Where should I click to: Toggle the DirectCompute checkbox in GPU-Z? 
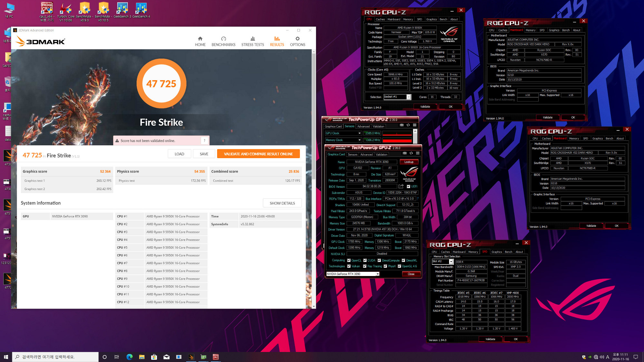379,260
